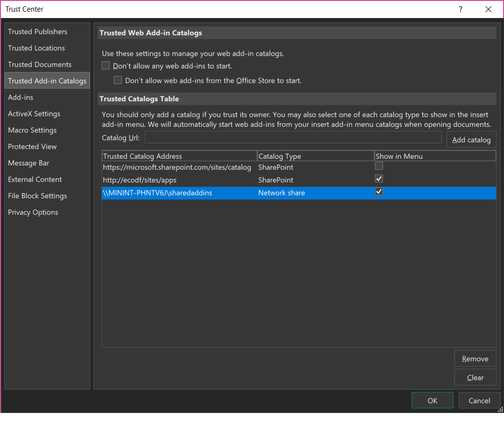Open File Block Settings

pos(37,196)
